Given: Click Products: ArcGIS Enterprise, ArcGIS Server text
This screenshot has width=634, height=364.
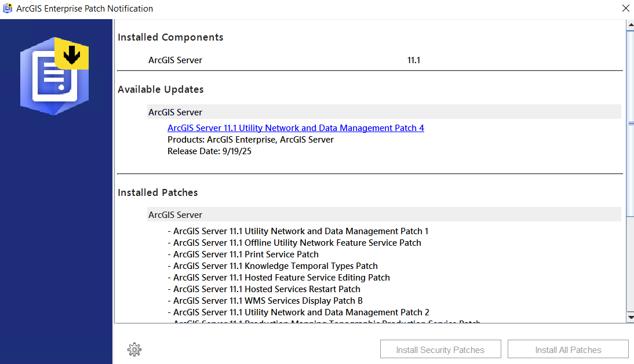Looking at the screenshot, I should pos(251,140).
